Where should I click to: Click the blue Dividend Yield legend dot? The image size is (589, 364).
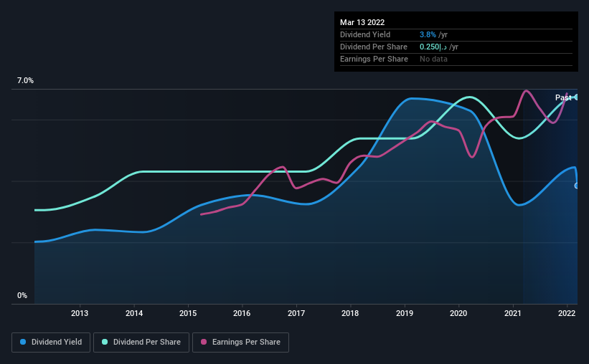tap(23, 342)
